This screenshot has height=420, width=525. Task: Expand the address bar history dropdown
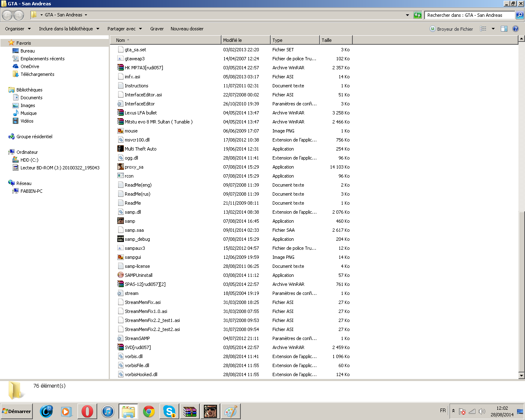pos(407,15)
